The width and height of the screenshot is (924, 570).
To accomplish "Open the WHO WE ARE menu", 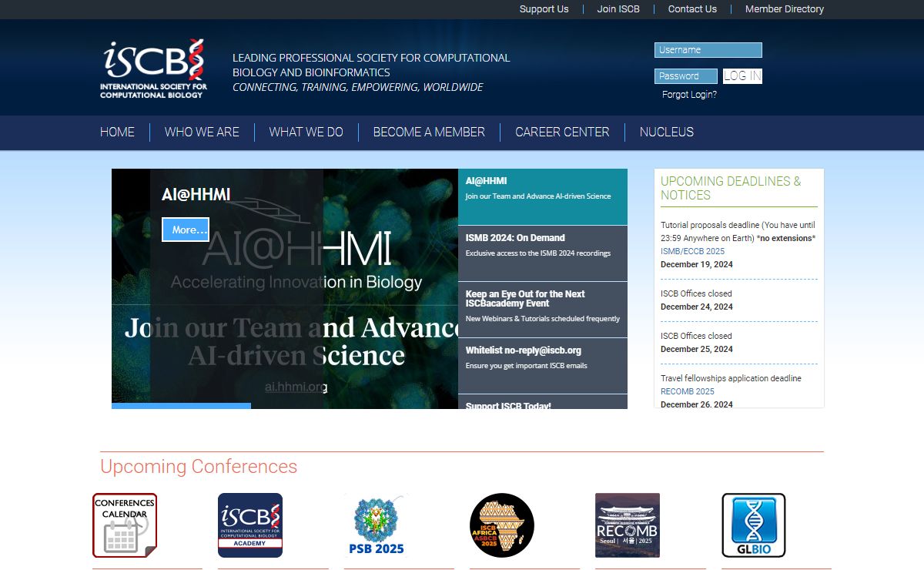I will coord(202,132).
